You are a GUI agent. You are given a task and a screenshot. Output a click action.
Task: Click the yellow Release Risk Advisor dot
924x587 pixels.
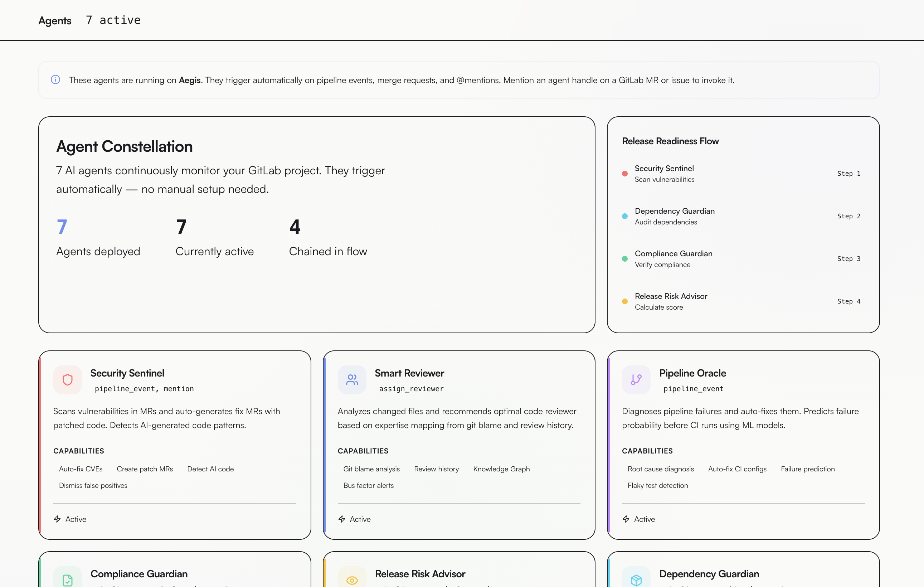(625, 301)
